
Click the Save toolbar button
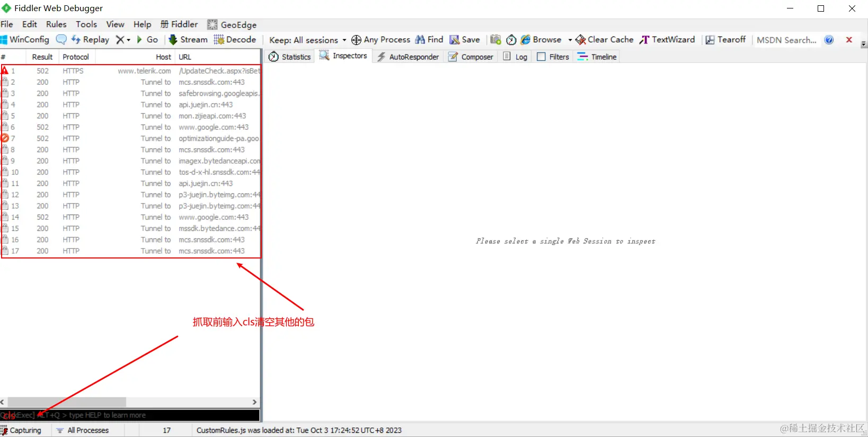click(465, 40)
